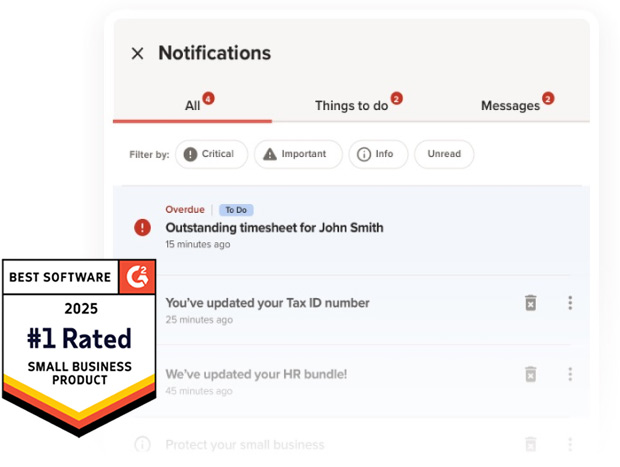Close the Notifications panel with the X
The width and height of the screenshot is (620, 467).
pos(138,54)
